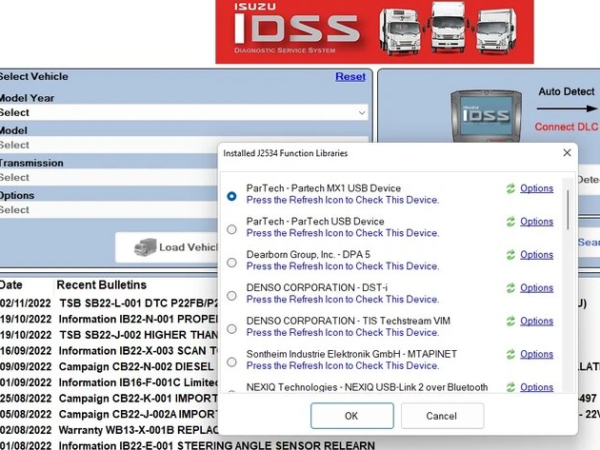
Task: Confirm the J2534 dialog with OK
Action: 352,416
